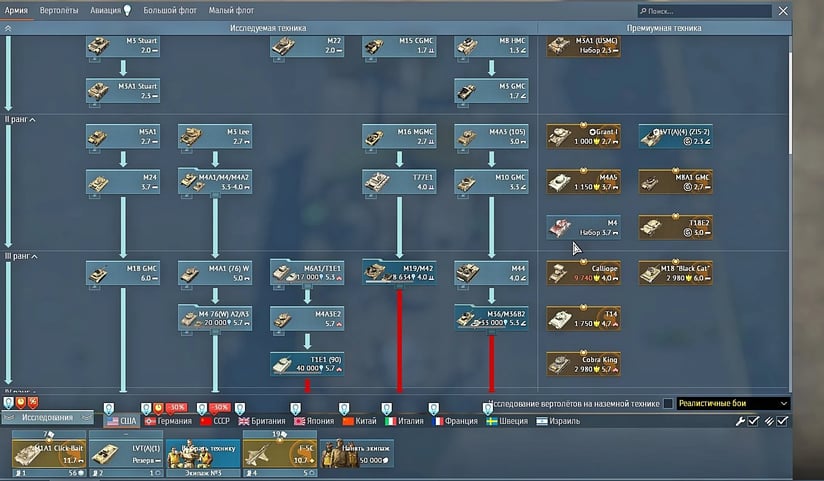Click the premium Calliope vehicle
824x481 pixels.
click(584, 273)
